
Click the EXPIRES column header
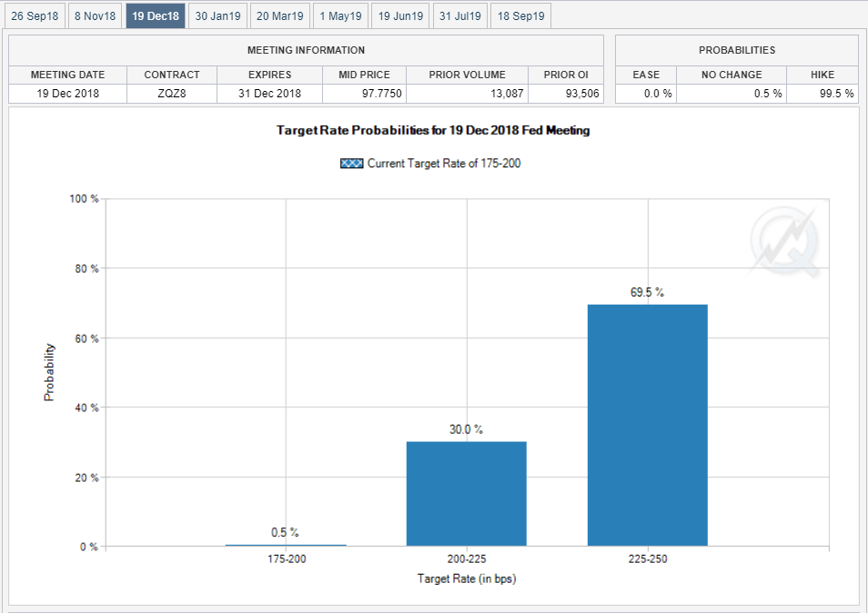coord(269,75)
